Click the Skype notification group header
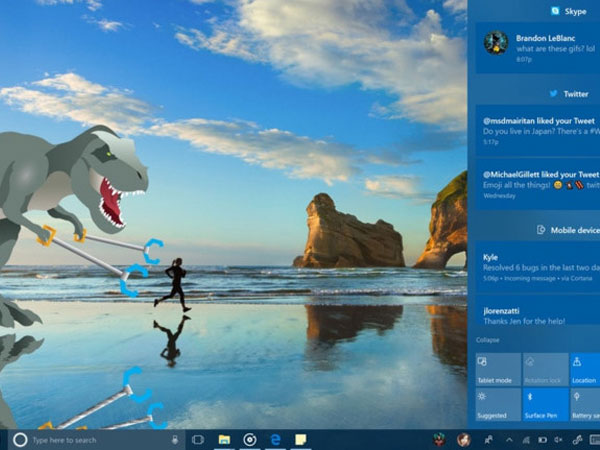 click(x=569, y=11)
